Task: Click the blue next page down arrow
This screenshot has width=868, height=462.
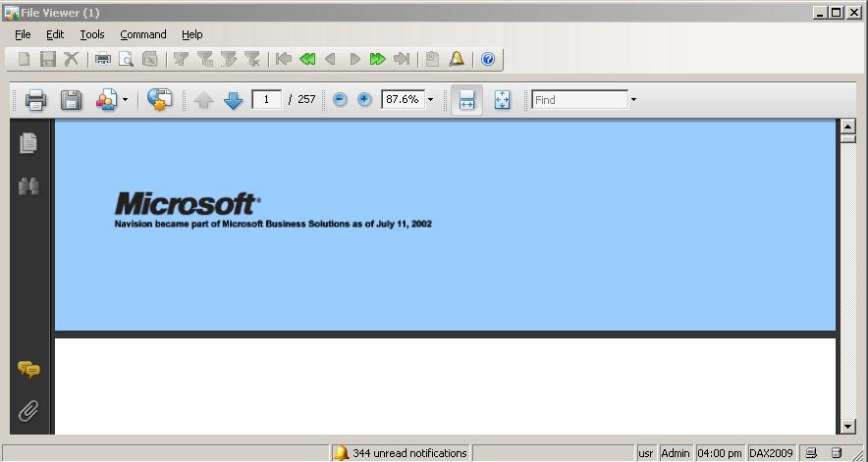Action: point(234,100)
